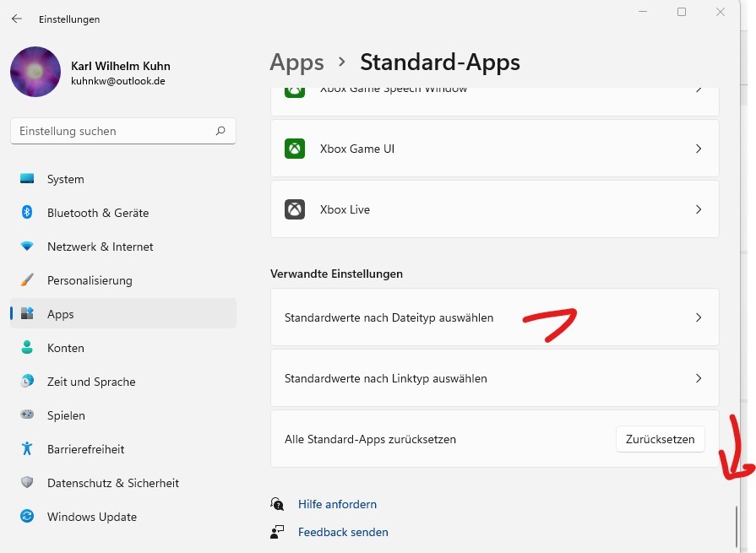Click the Netzwerk & Internet Wi-Fi icon
Image resolution: width=756 pixels, height=553 pixels.
(x=27, y=247)
